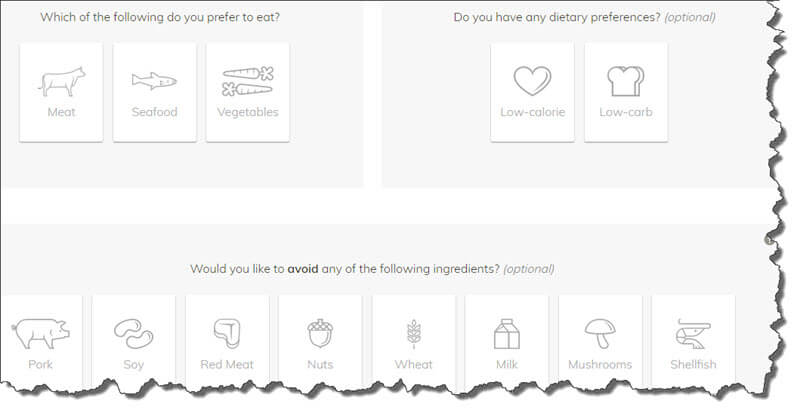Select the fish icon for Seafood
The height and width of the screenshot is (413, 800).
coord(154,81)
